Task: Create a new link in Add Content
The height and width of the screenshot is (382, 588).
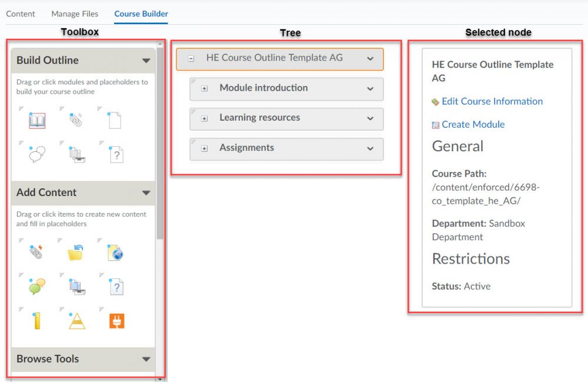Action: (x=36, y=252)
